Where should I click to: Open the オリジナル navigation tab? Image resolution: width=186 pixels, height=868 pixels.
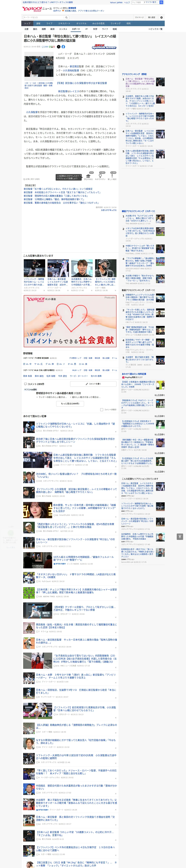click(x=81, y=24)
